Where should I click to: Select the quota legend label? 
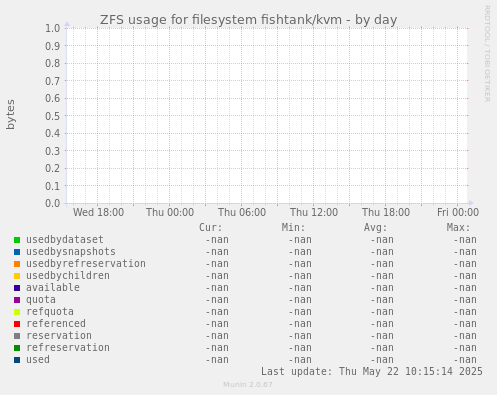coord(41,300)
